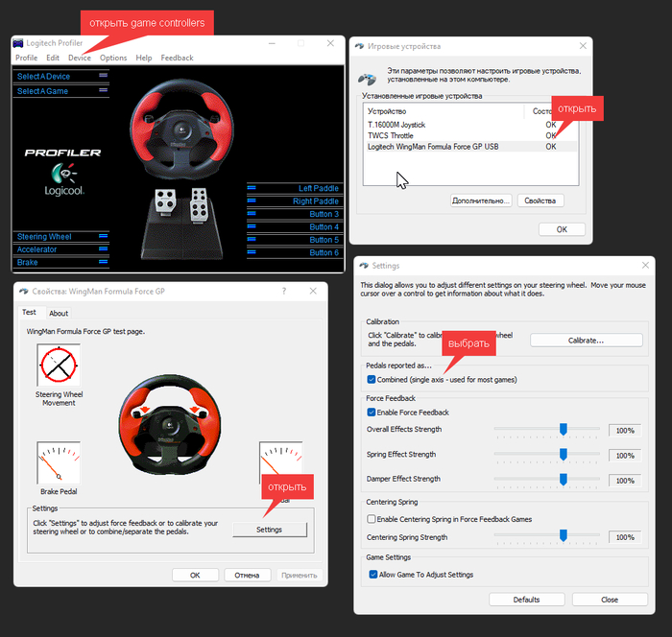Close the Settings window with the X

point(645,265)
